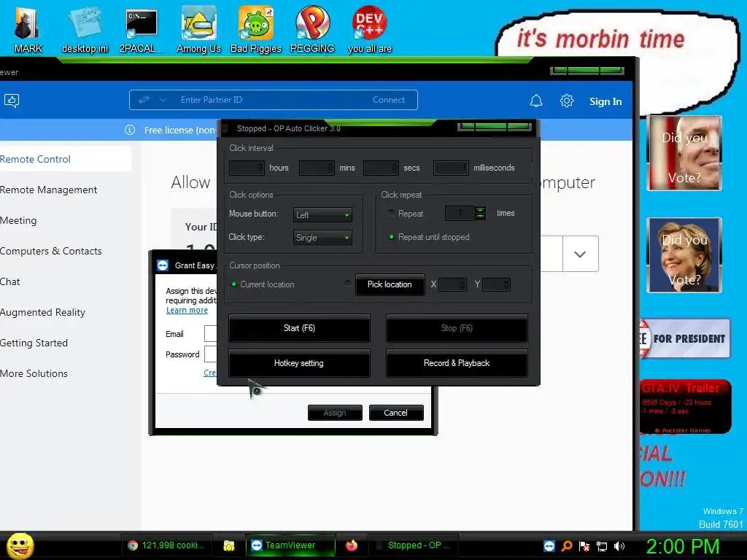Expand the chevron dropdown in TeamViewer panel

[580, 254]
